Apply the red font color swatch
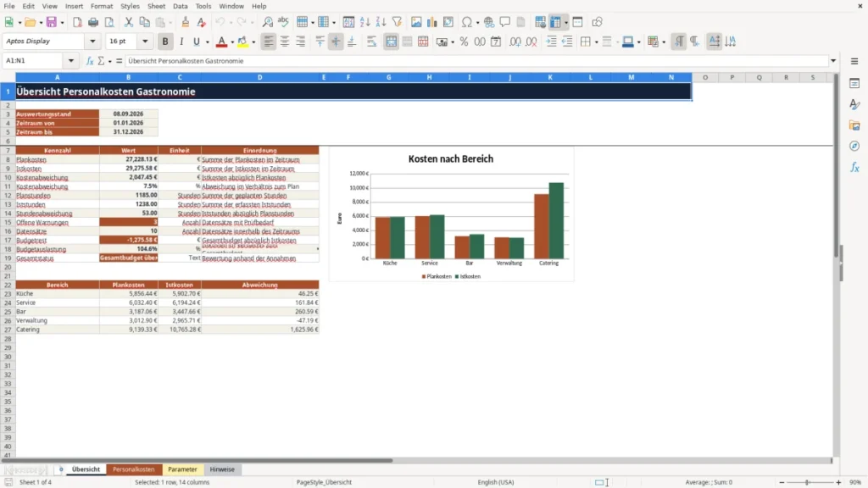 tap(221, 42)
